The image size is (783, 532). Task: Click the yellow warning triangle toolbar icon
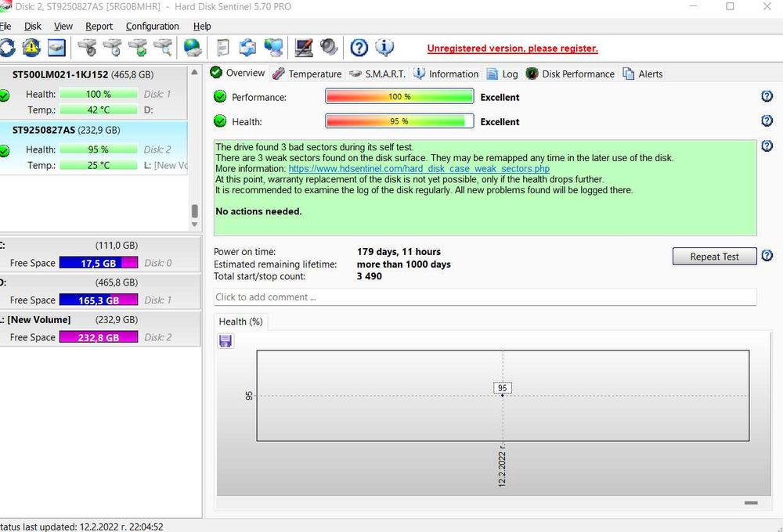click(x=31, y=48)
